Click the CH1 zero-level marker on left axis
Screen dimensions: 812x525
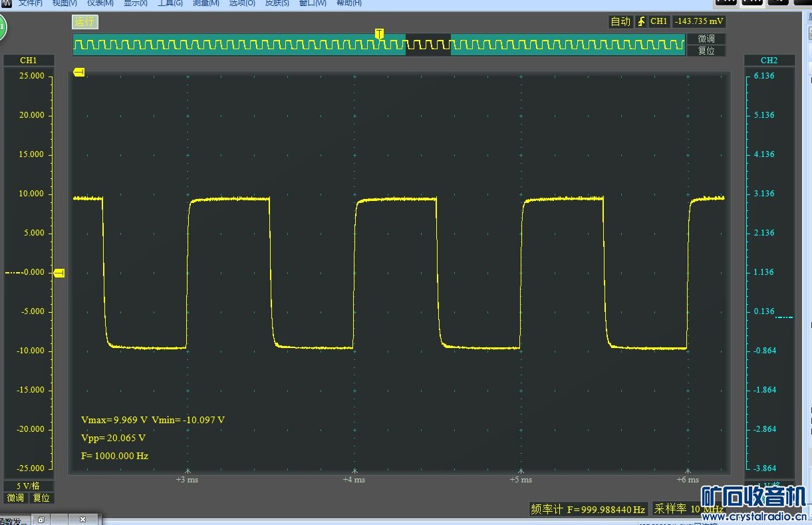[x=59, y=273]
